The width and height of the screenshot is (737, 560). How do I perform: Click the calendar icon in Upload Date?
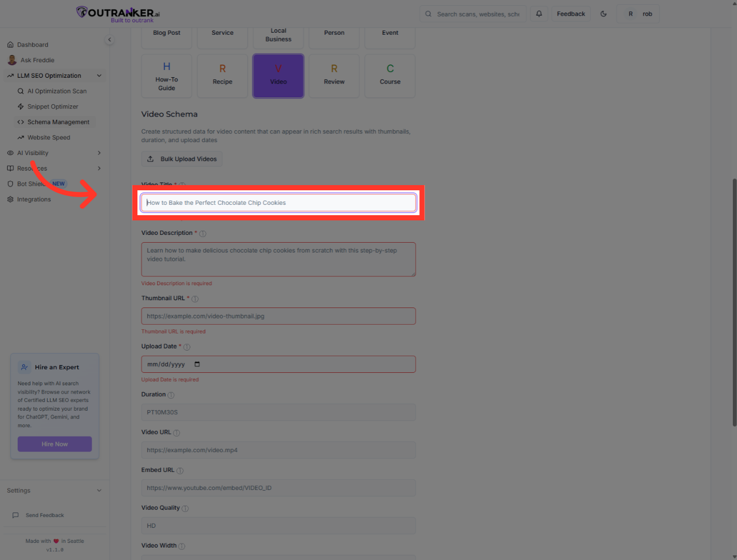(197, 365)
